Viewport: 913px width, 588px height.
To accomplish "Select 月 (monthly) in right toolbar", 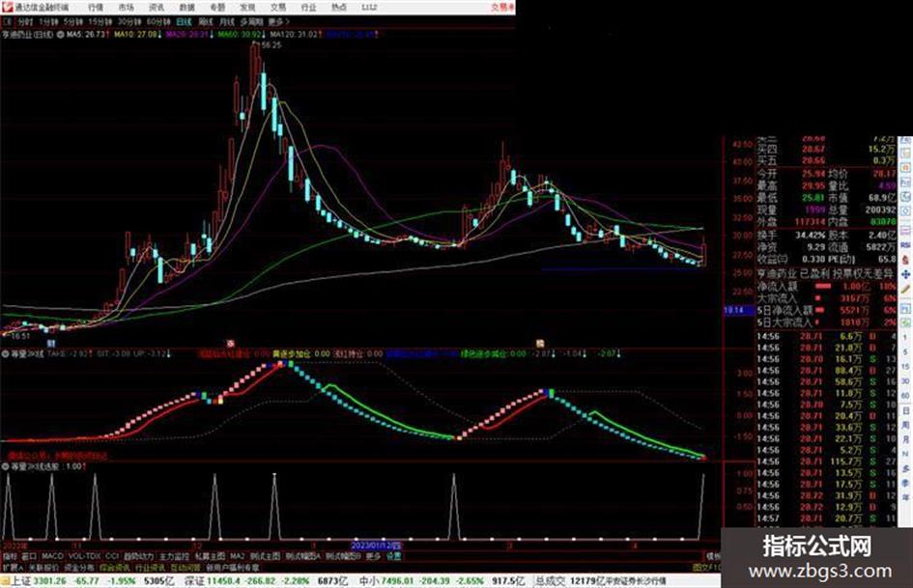I will point(905,439).
